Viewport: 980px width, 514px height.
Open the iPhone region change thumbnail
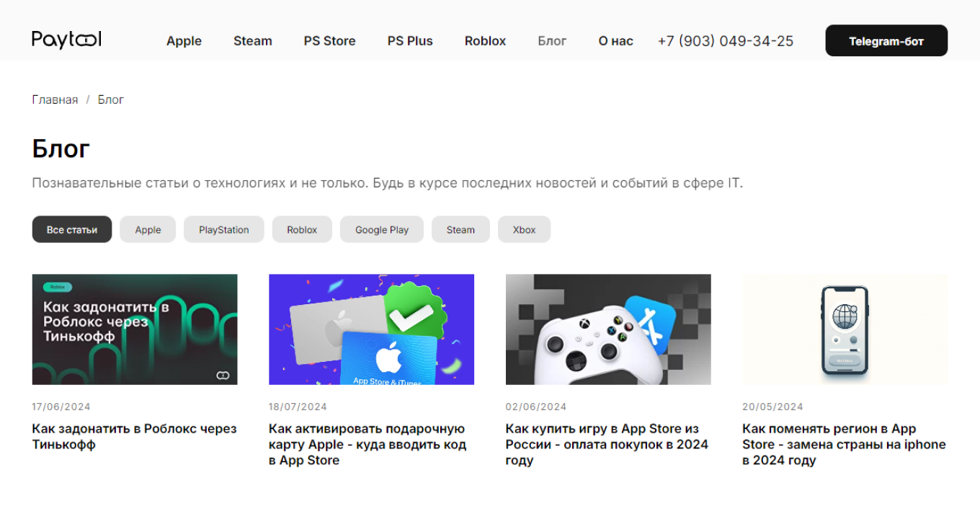click(845, 329)
